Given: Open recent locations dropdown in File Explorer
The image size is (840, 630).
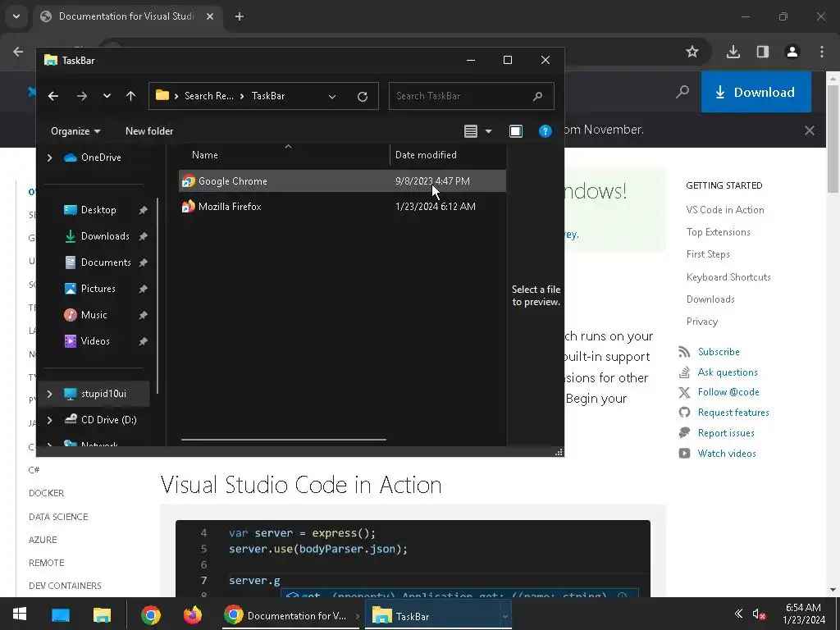Looking at the screenshot, I should [x=107, y=96].
